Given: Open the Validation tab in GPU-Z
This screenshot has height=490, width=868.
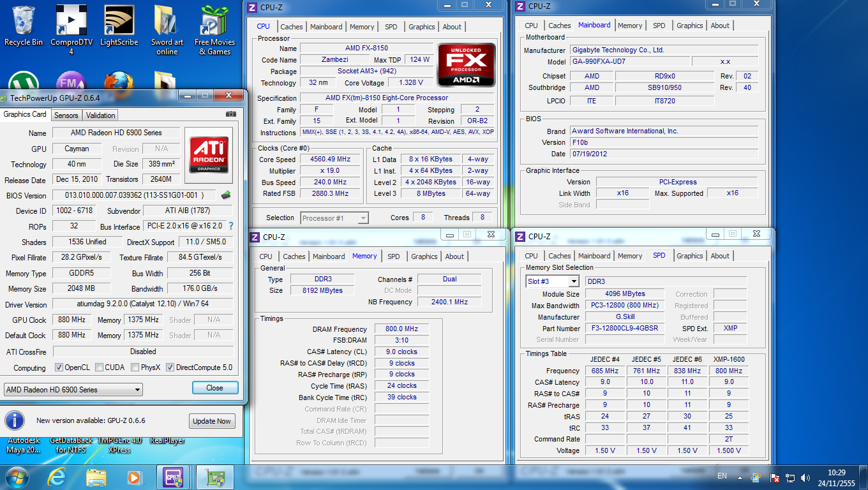Looking at the screenshot, I should 101,115.
